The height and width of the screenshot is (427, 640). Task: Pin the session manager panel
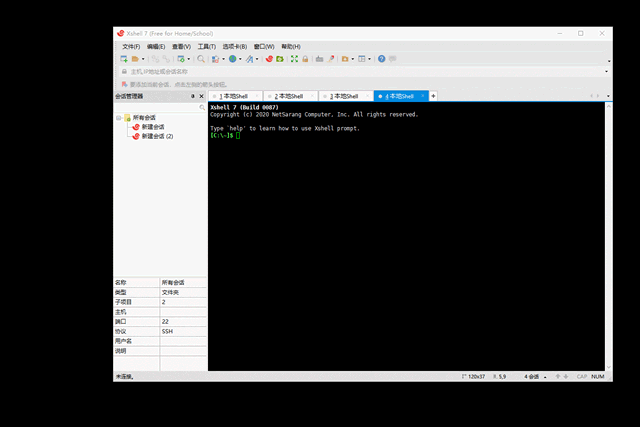coord(193,96)
